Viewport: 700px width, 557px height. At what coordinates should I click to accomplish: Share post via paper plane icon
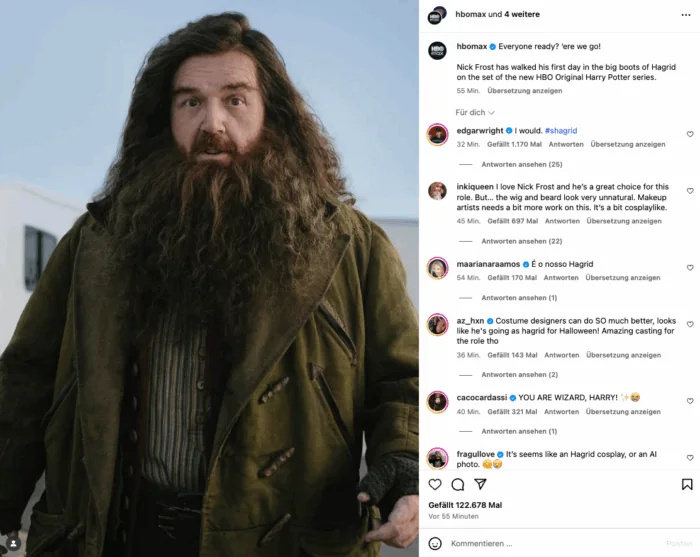pyautogui.click(x=480, y=484)
